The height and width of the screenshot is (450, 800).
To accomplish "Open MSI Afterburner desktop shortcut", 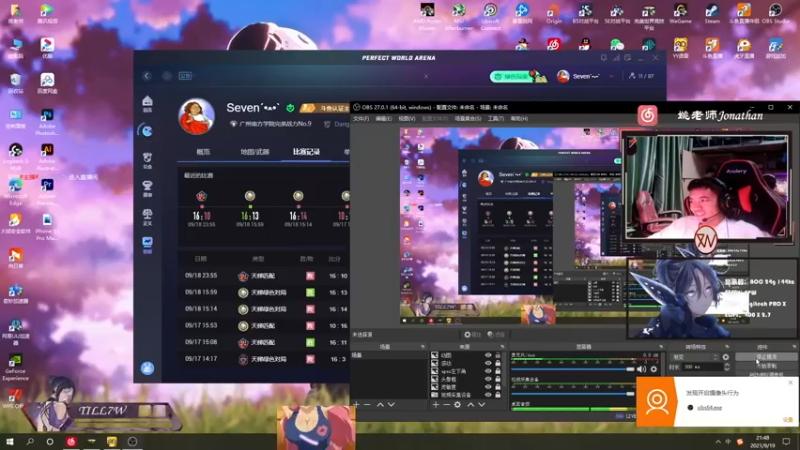I will 459,16.
